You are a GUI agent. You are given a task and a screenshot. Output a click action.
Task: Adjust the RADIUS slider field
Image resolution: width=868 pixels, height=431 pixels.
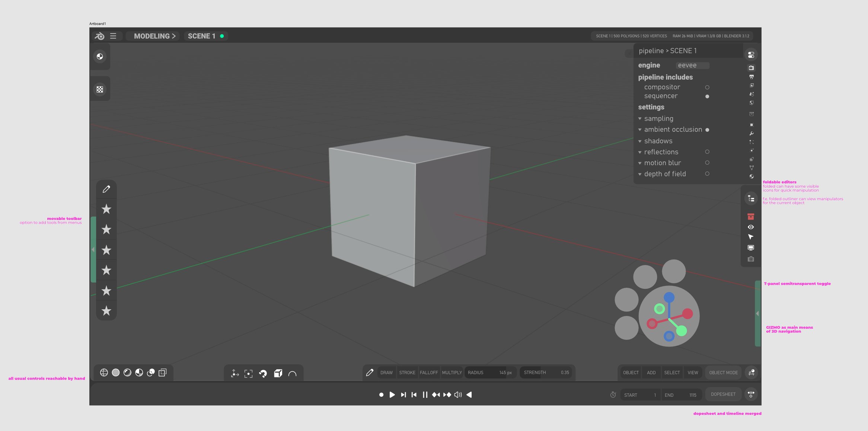(490, 373)
